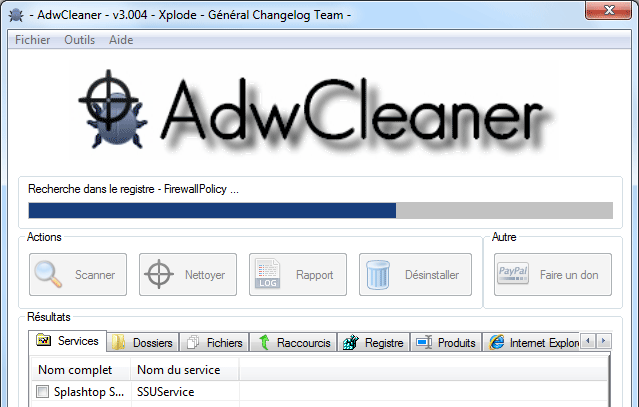Open the Aide menu
The height and width of the screenshot is (407, 639).
coord(121,40)
